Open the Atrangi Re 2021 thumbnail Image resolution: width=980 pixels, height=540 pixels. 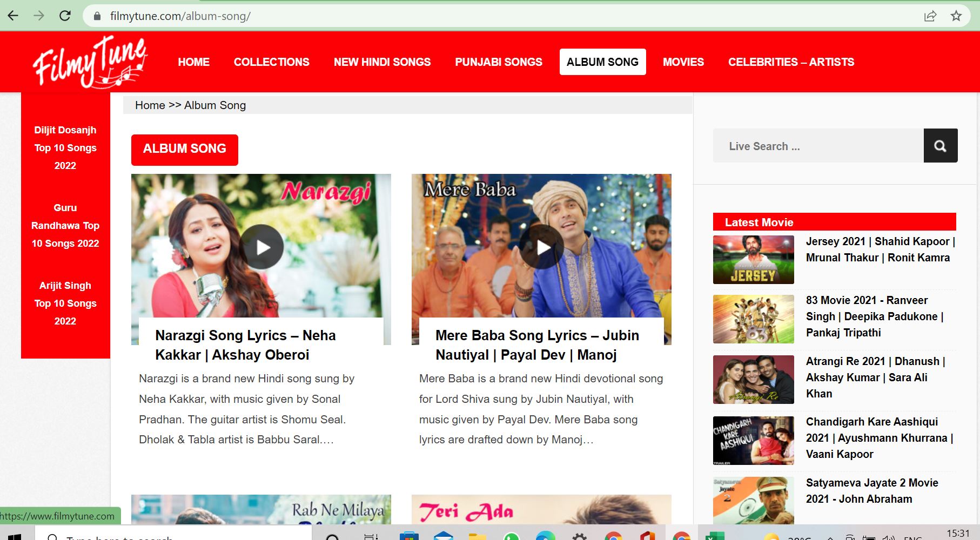pos(754,380)
